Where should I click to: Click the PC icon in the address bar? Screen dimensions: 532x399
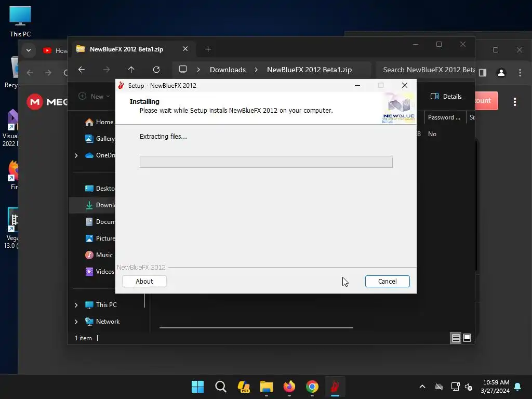[183, 70]
